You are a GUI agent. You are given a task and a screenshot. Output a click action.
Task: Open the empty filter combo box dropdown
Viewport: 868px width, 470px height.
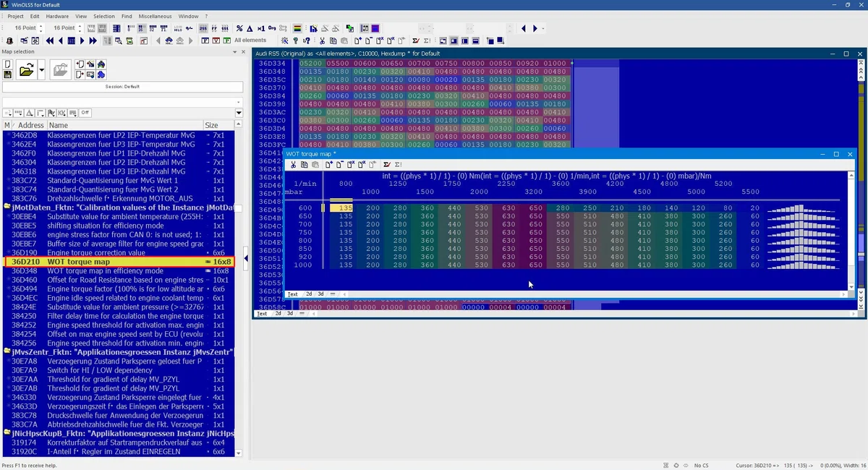tap(239, 102)
